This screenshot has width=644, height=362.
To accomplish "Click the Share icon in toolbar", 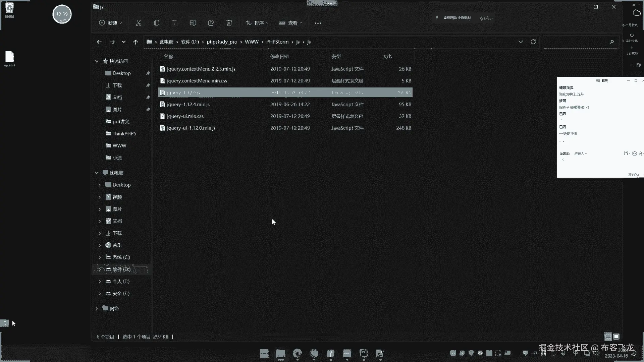I will (x=211, y=23).
